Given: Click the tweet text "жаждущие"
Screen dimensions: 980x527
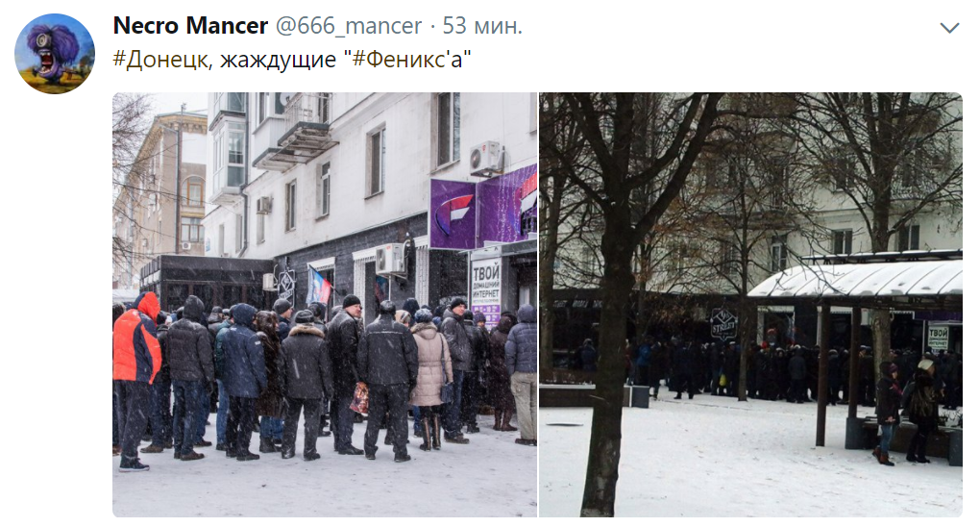Looking at the screenshot, I should pyautogui.click(x=278, y=60).
